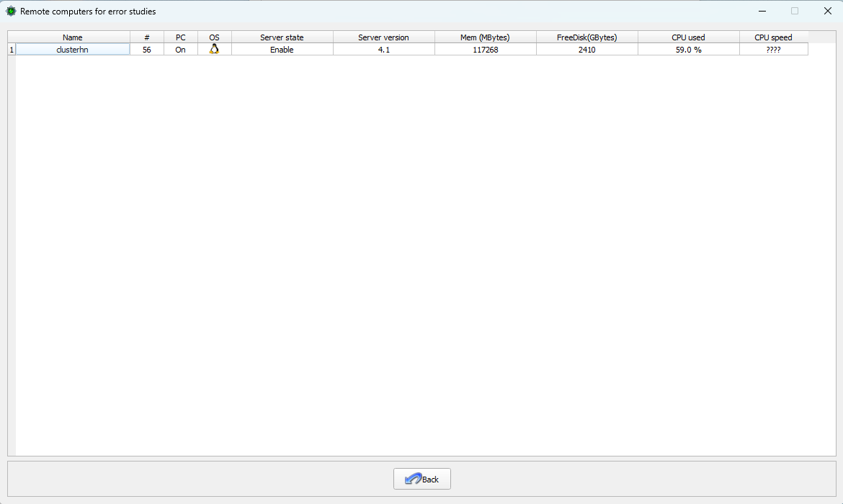Click the CPU speed column header
The width and height of the screenshot is (843, 504).
click(774, 37)
